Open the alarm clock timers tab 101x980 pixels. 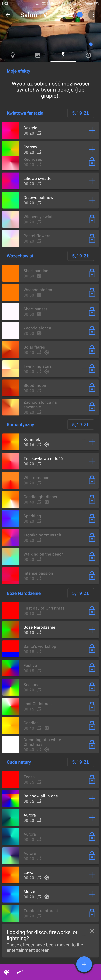pyautogui.click(x=88, y=55)
